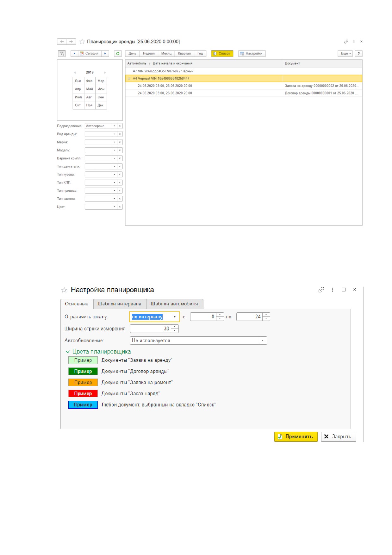Viewport: 392px width, 555px height.
Task: Click the Вариант компл. input field
Action: [x=98, y=158]
